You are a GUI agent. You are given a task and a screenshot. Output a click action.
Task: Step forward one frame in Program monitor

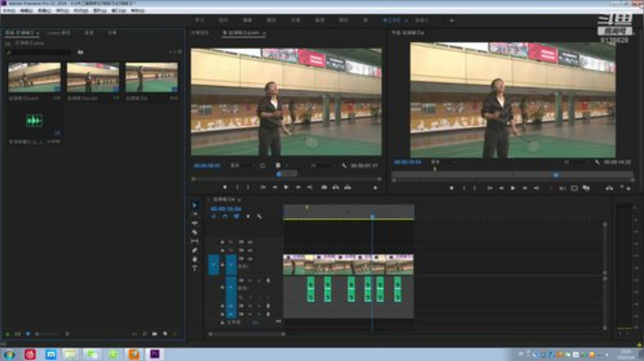point(525,189)
